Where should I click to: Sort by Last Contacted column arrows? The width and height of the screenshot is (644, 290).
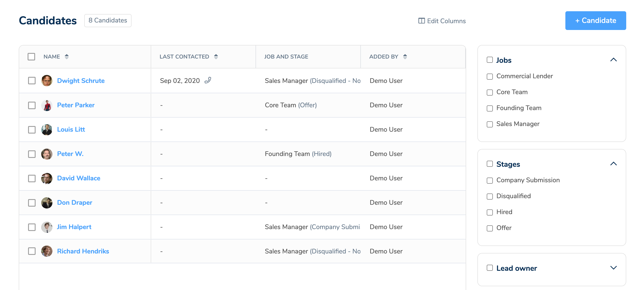point(216,56)
